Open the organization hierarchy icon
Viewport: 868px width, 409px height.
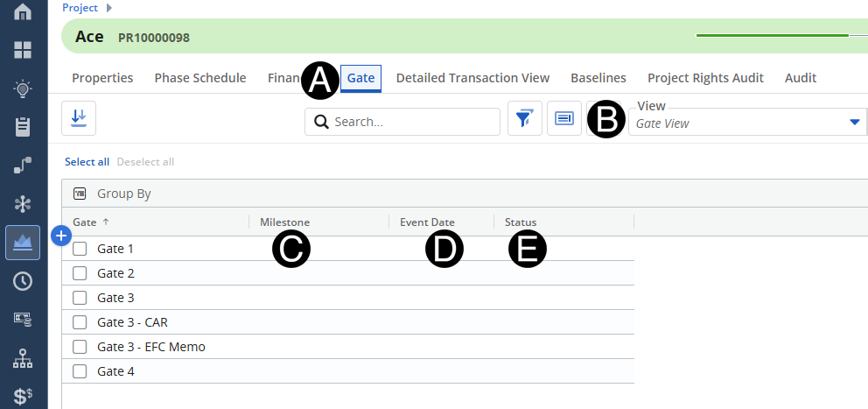[x=23, y=358]
